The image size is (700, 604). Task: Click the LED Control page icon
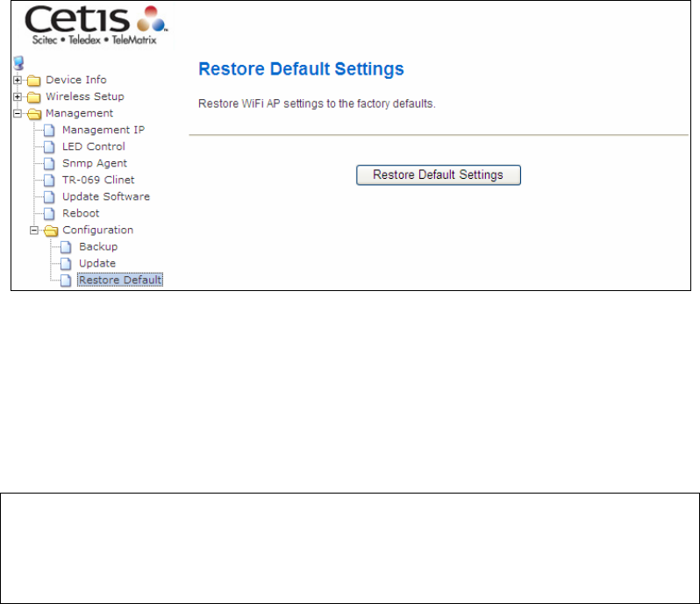pos(49,146)
